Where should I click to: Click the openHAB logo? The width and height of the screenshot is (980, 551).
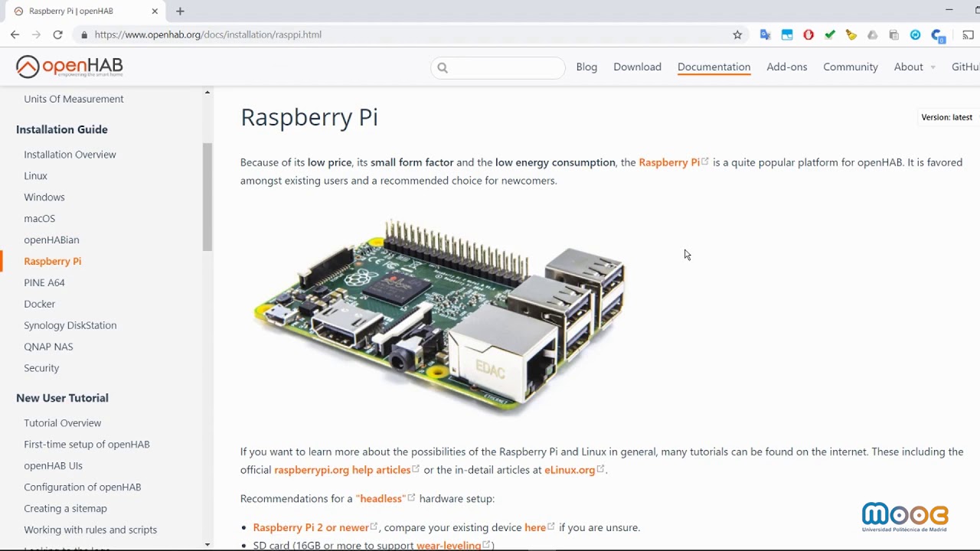tap(70, 67)
